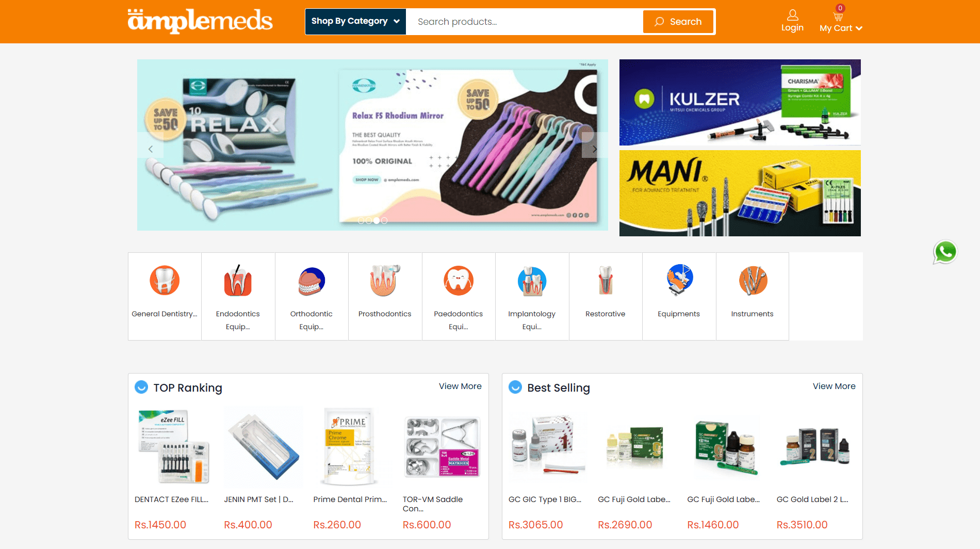
Task: Open View More for TOP Ranking
Action: (x=460, y=386)
